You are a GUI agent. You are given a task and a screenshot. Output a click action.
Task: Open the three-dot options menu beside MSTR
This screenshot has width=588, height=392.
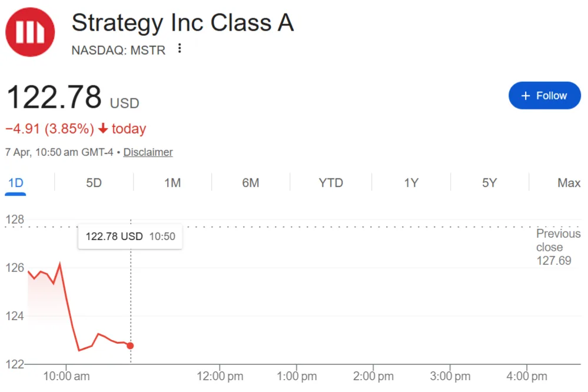pos(179,50)
